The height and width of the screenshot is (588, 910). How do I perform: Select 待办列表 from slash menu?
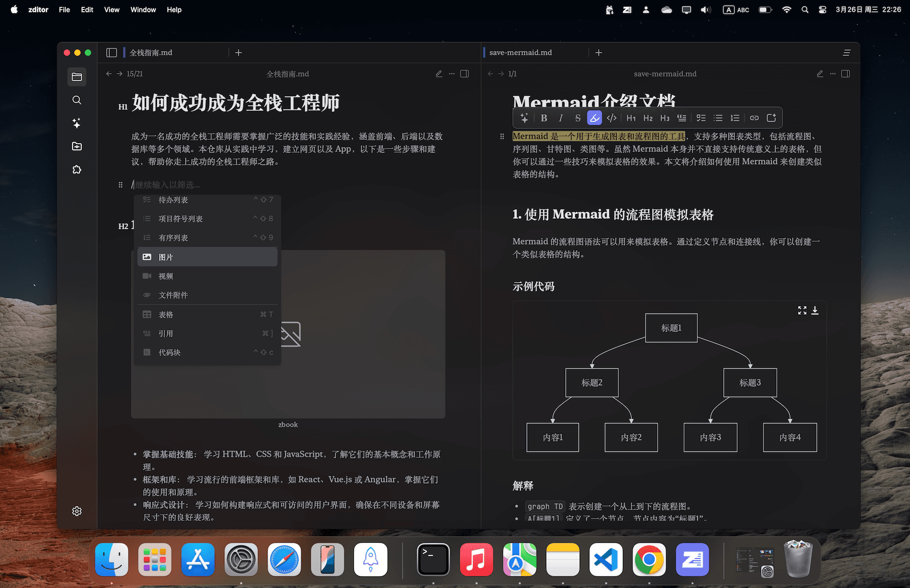pos(207,200)
